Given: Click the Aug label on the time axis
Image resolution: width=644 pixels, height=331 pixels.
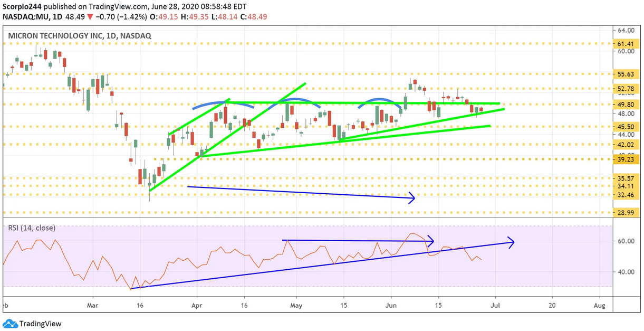Looking at the screenshot, I should [600, 305].
